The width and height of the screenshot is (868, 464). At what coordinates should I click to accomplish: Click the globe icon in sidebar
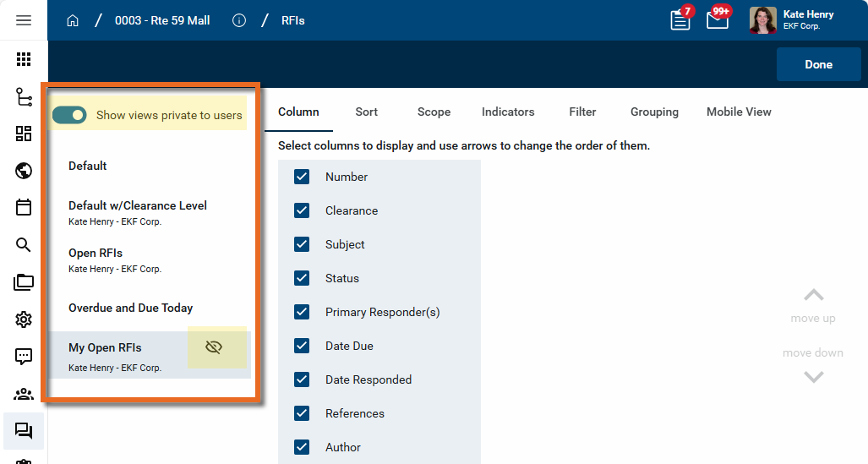click(24, 172)
